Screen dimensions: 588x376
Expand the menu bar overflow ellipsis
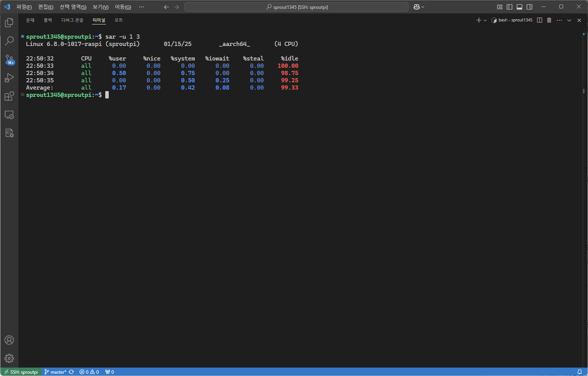pyautogui.click(x=142, y=7)
